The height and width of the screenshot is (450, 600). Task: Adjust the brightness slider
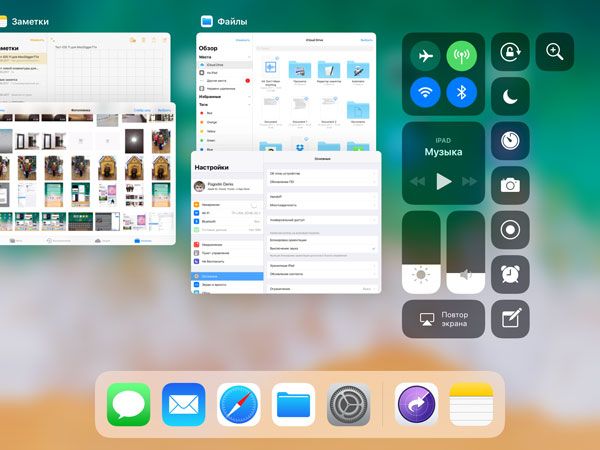pyautogui.click(x=421, y=252)
